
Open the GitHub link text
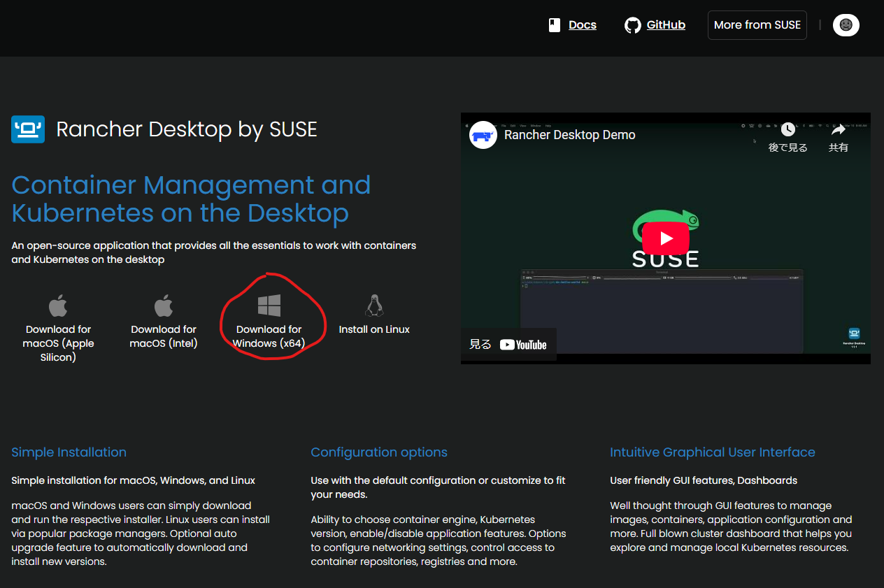click(666, 25)
